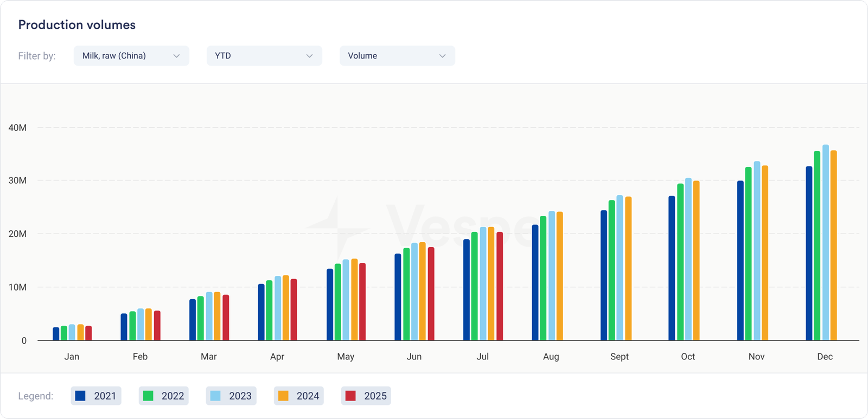Select the December 2023 light blue bar
The height and width of the screenshot is (419, 868).
pyautogui.click(x=825, y=244)
